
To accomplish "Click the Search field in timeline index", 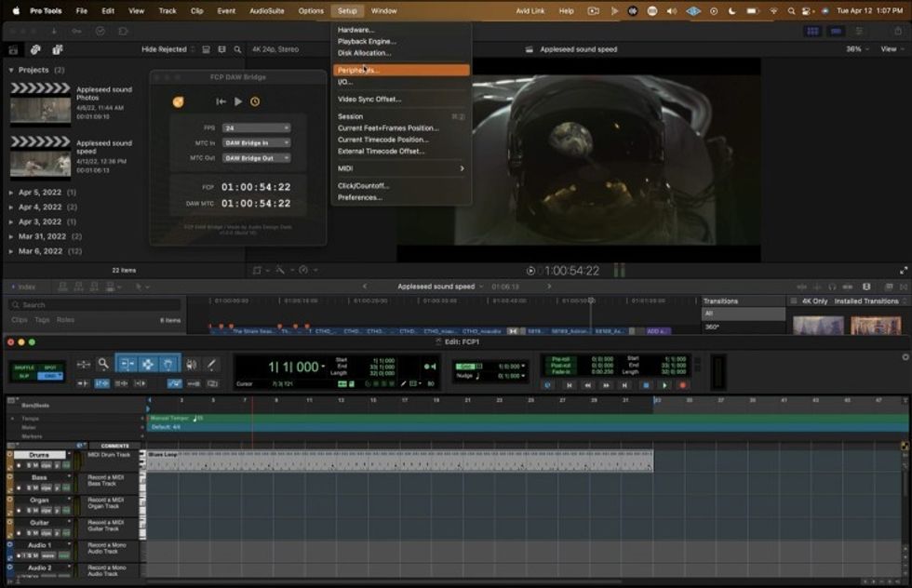I will tap(95, 305).
